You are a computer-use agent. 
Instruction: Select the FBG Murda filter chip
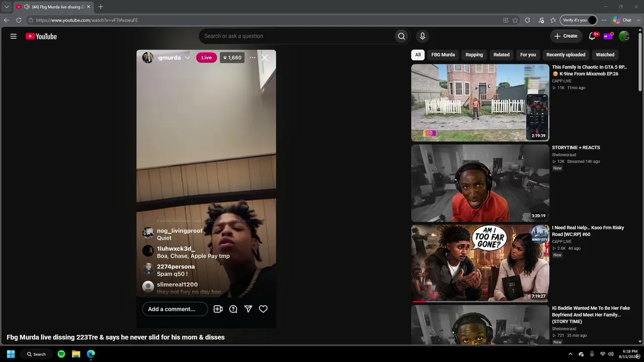click(x=443, y=55)
